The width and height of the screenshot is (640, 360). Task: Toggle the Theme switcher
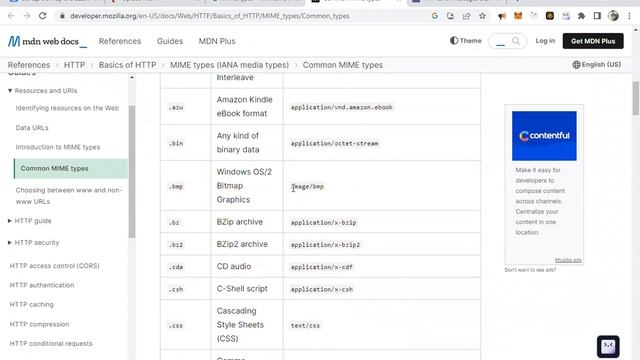pyautogui.click(x=466, y=41)
